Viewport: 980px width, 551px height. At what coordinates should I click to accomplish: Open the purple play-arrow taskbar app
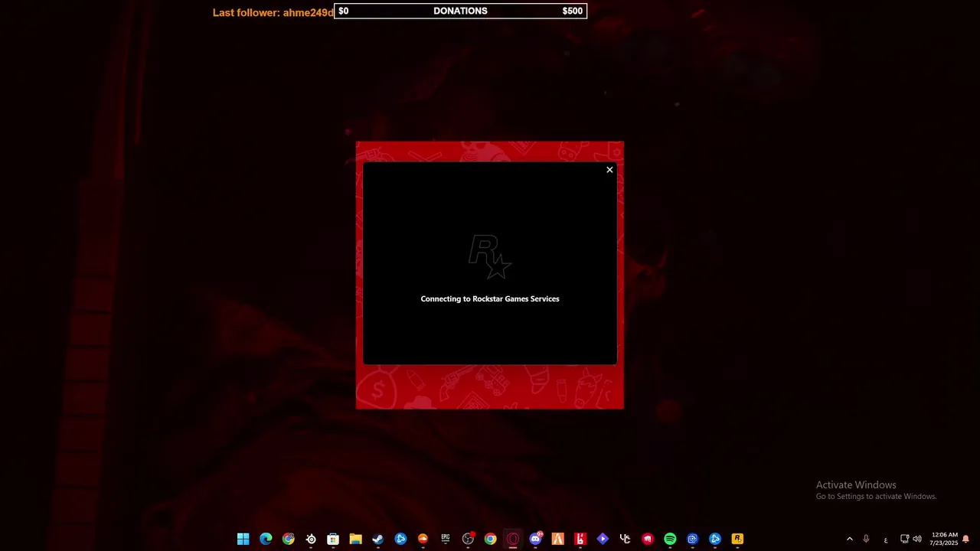[x=603, y=539]
